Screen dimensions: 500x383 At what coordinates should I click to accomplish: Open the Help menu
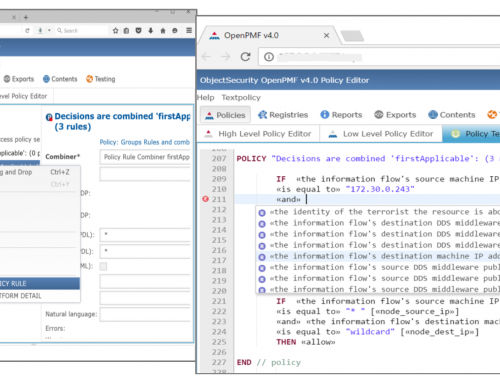point(206,98)
